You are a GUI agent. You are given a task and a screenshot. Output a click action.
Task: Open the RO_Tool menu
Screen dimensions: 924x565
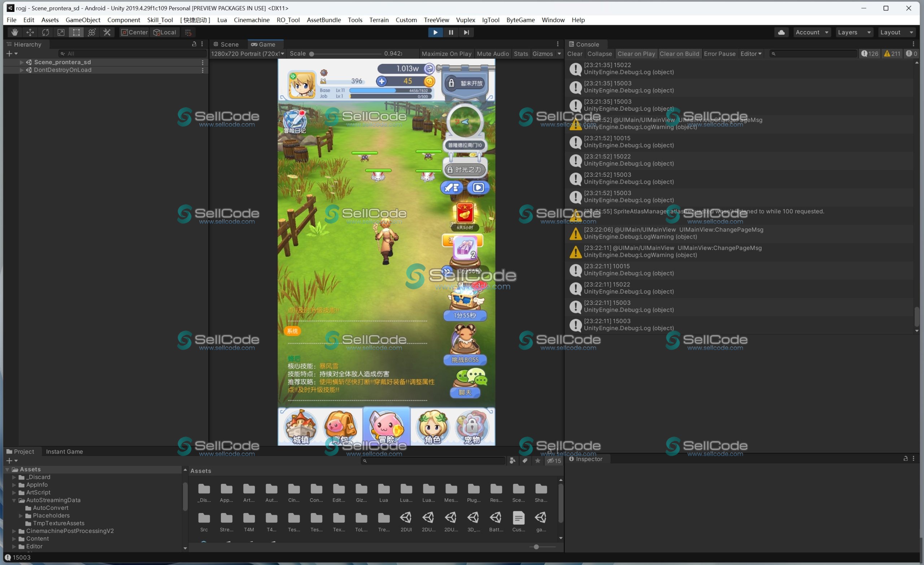pyautogui.click(x=288, y=20)
